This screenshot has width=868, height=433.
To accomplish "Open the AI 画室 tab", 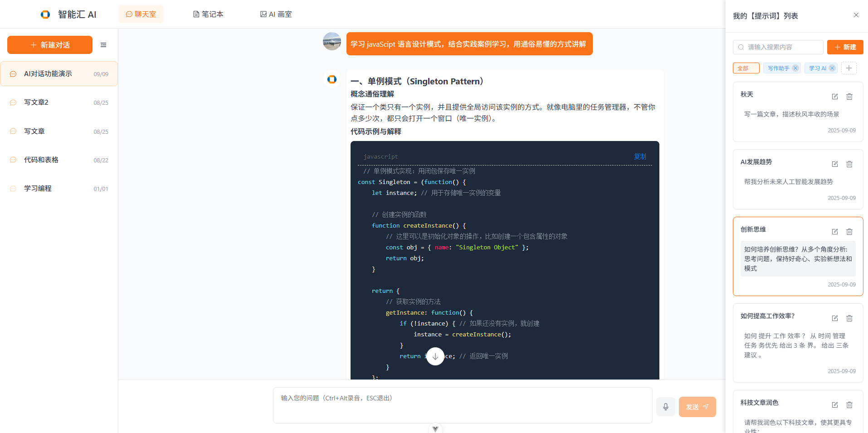I will tap(276, 14).
